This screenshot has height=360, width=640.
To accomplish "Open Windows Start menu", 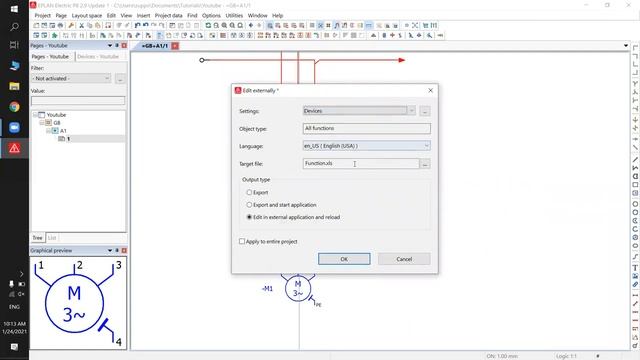I will click(x=14, y=9).
